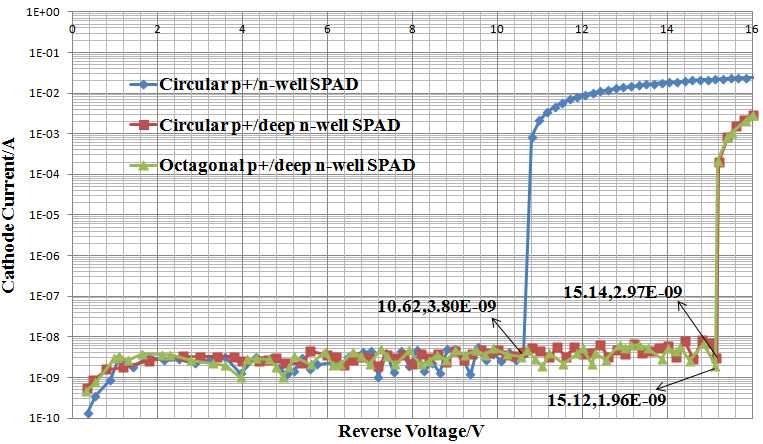Click the y-axis tick label '1E-06'
The height and width of the screenshot is (444, 763).
(44, 256)
